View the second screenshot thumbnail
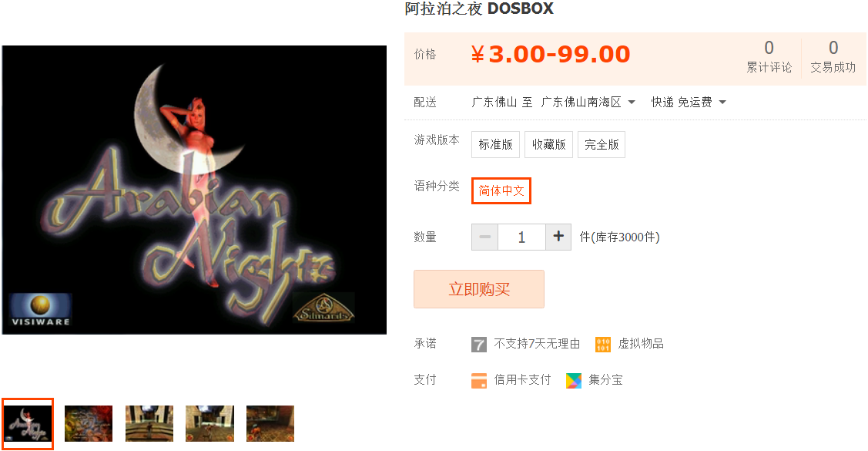Screen dimensions: 868x451 click(x=89, y=424)
